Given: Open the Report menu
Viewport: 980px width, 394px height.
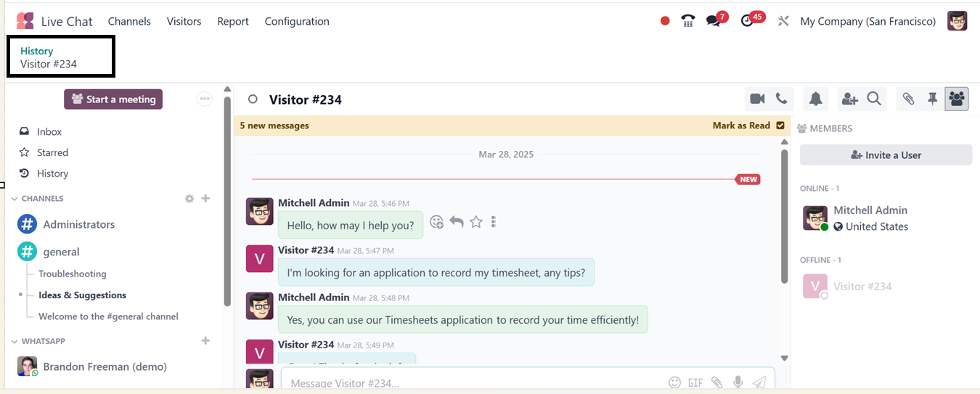Looking at the screenshot, I should 233,21.
